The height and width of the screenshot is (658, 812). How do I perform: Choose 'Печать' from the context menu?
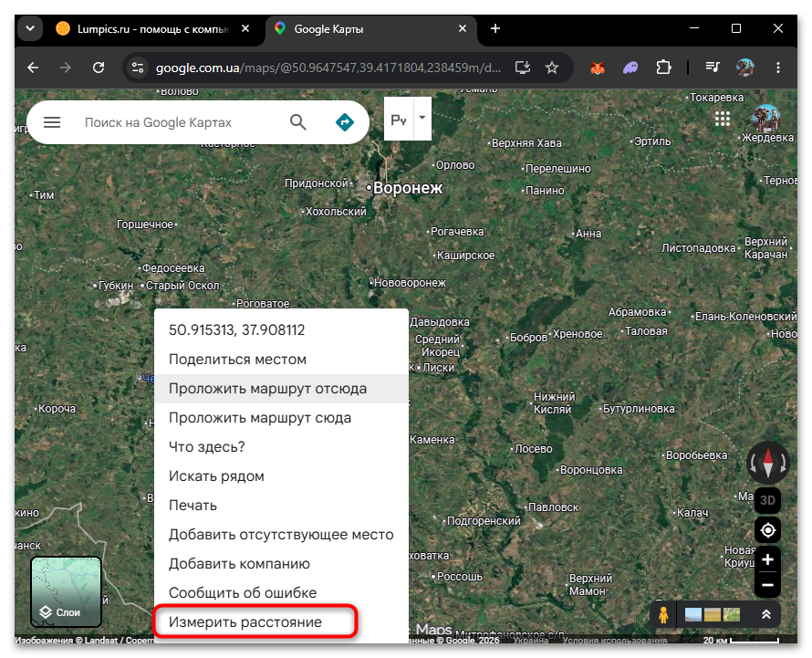[281, 506]
